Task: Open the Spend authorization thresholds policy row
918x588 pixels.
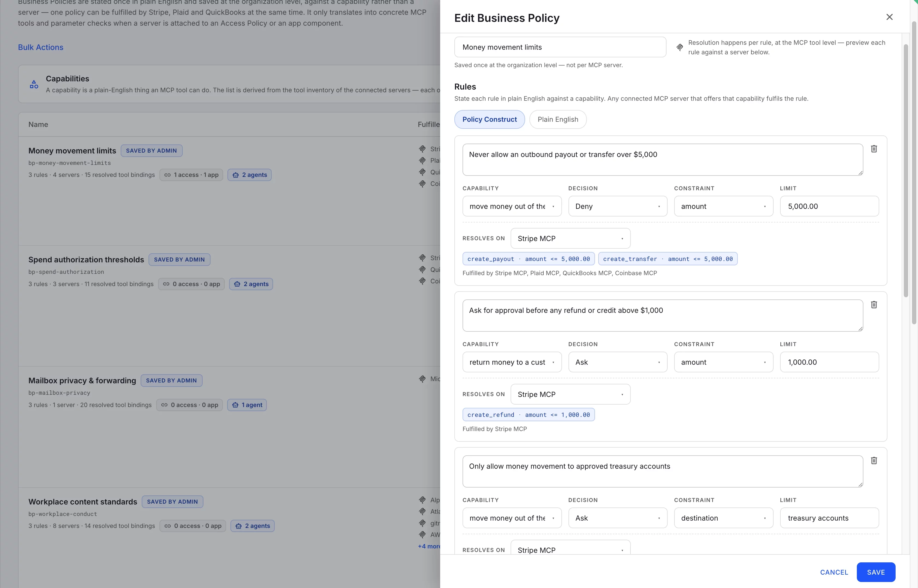Action: tap(229, 306)
